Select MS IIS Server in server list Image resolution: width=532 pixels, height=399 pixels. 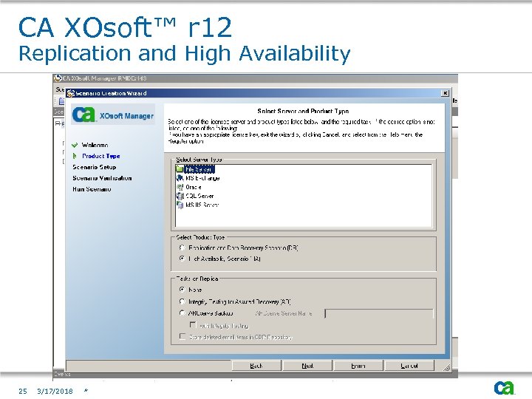(202, 205)
